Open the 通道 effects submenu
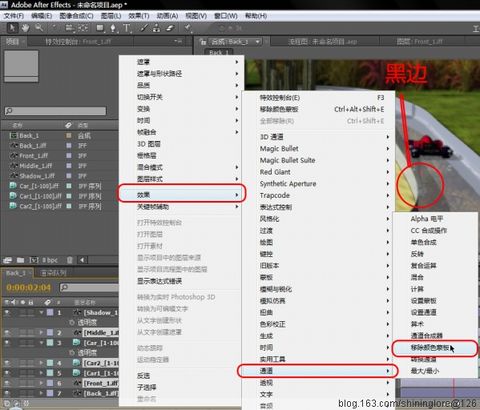This screenshot has height=410, width=480. click(x=318, y=371)
